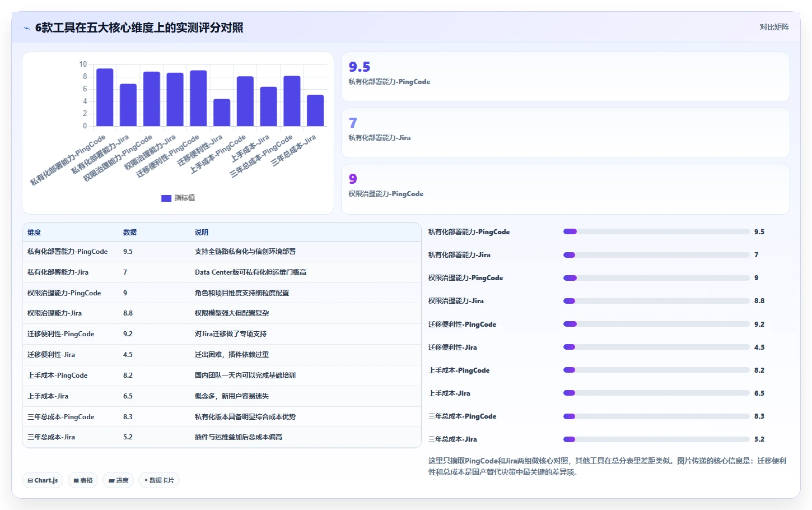Click the last chart bar, 三年总成本-Jira
The image size is (812, 510).
pos(315,110)
